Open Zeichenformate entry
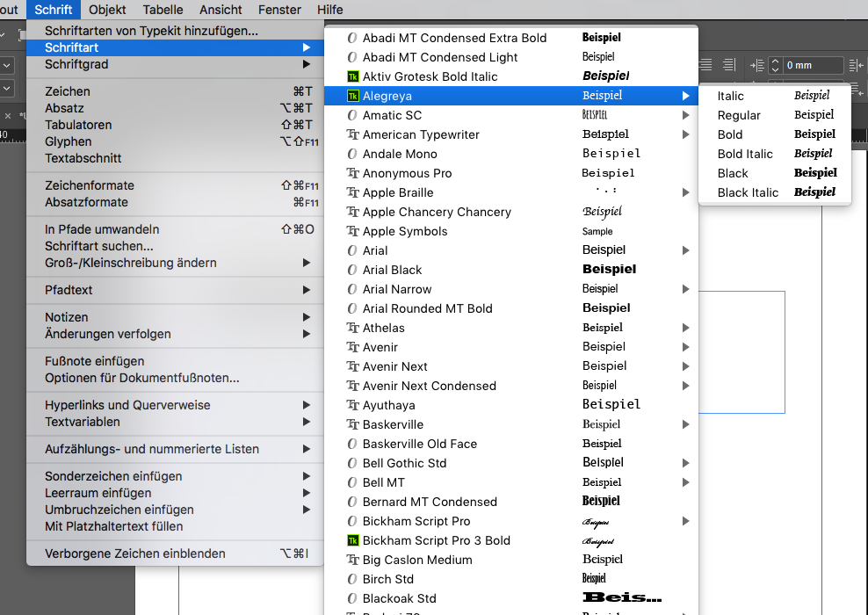 175,185
